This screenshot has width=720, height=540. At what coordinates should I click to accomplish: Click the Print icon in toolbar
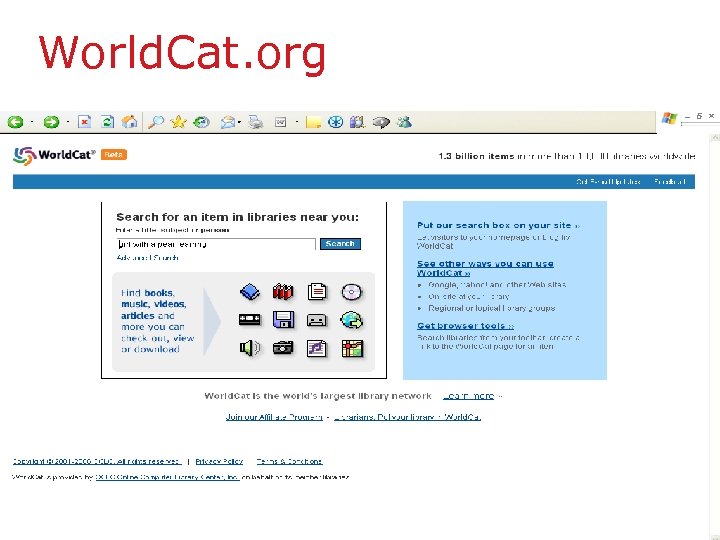[x=256, y=122]
